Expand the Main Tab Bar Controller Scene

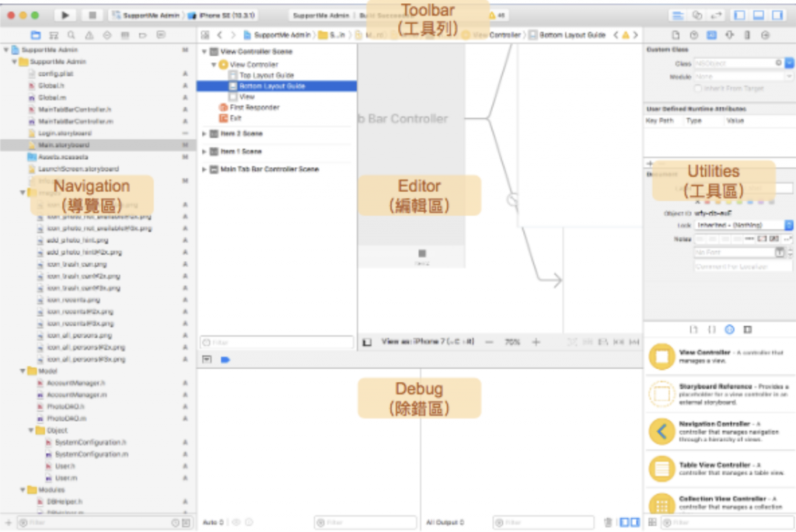coord(204,169)
